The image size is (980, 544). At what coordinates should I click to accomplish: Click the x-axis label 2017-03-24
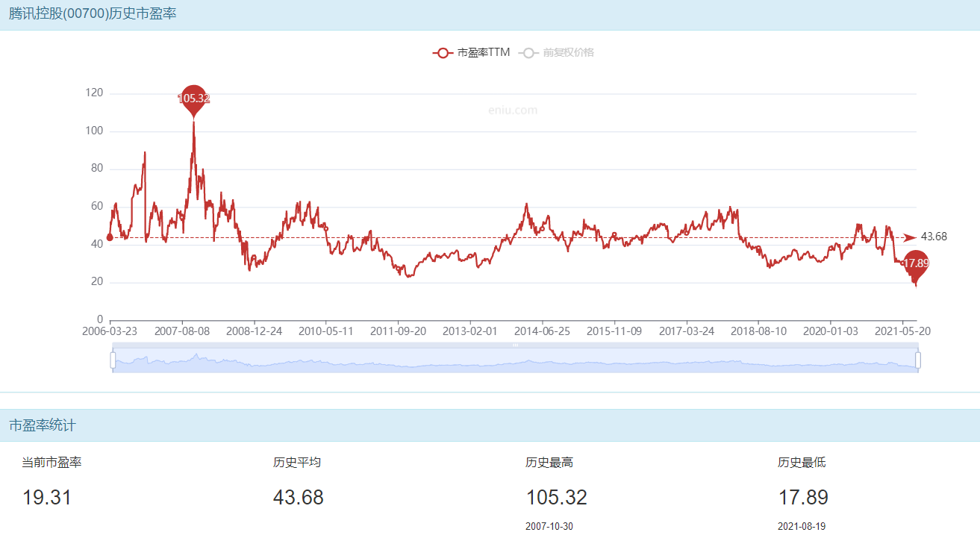686,331
